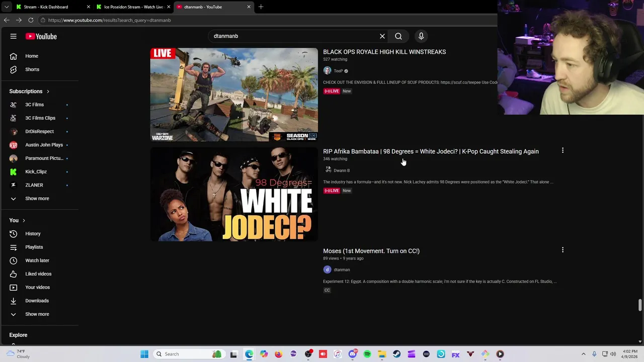Open BLACK OPS ROYALE HIGH KILL WINSTREAKS title
Image resolution: width=644 pixels, height=362 pixels.
point(384,52)
